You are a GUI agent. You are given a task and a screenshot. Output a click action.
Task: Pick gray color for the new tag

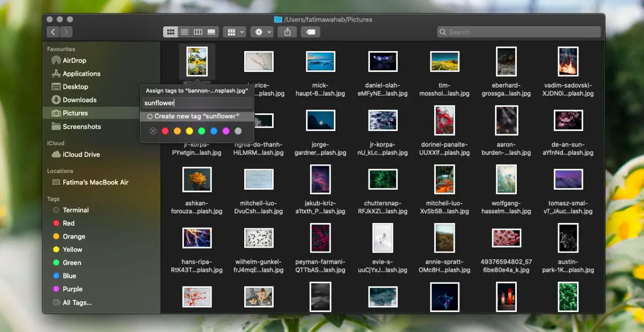point(238,131)
